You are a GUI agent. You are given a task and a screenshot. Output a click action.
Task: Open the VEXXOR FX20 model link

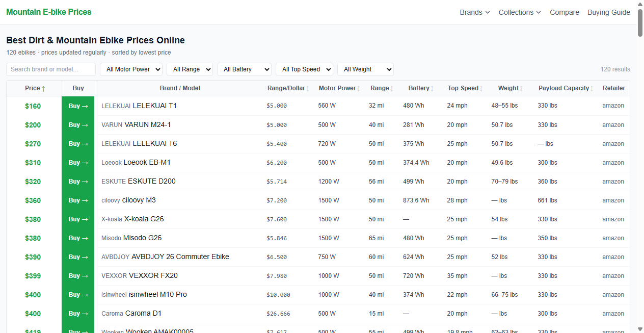point(153,275)
